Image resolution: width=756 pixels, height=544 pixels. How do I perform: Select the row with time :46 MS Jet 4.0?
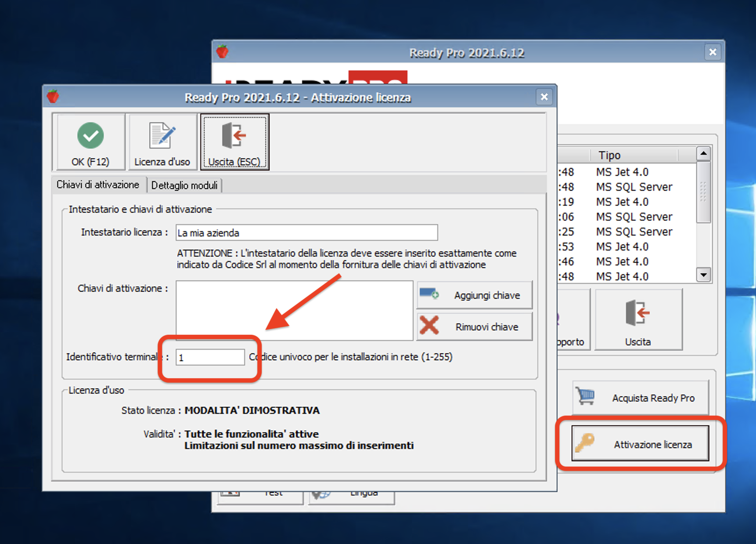coord(626,261)
